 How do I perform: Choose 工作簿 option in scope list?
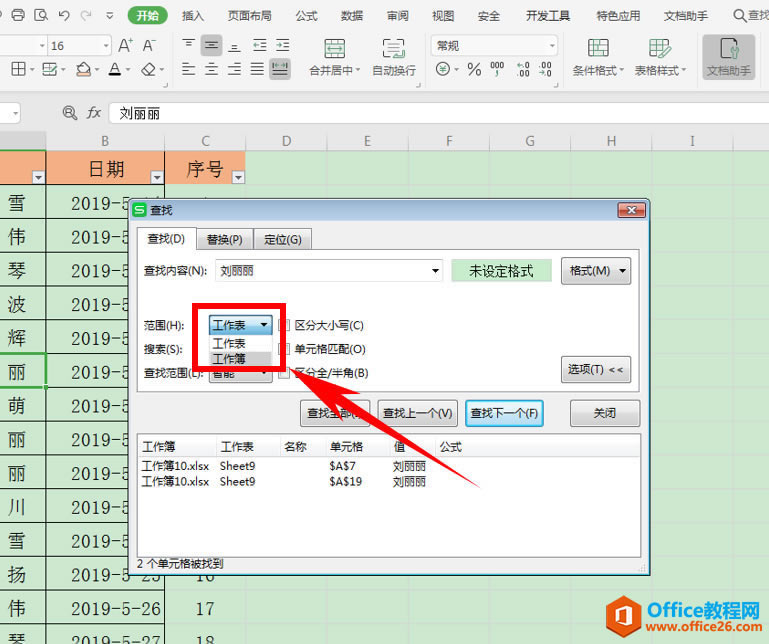click(x=241, y=359)
